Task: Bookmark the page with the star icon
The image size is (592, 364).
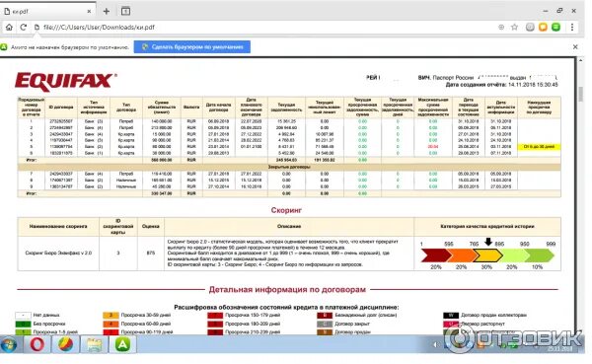Action: pyautogui.click(x=514, y=28)
